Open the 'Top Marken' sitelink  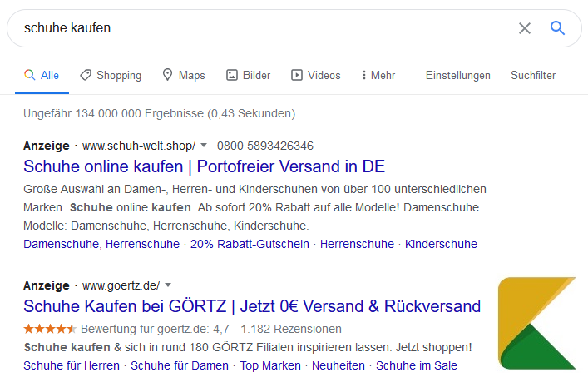[270, 365]
